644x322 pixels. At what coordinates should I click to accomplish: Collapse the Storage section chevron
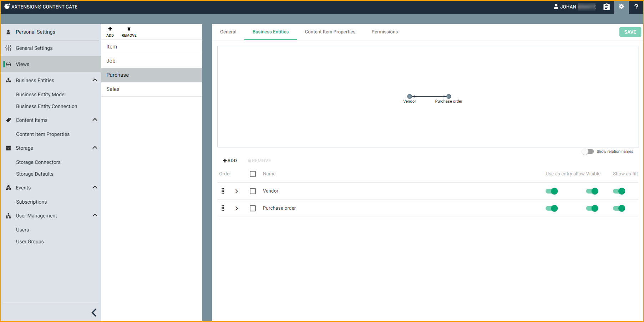click(x=95, y=148)
